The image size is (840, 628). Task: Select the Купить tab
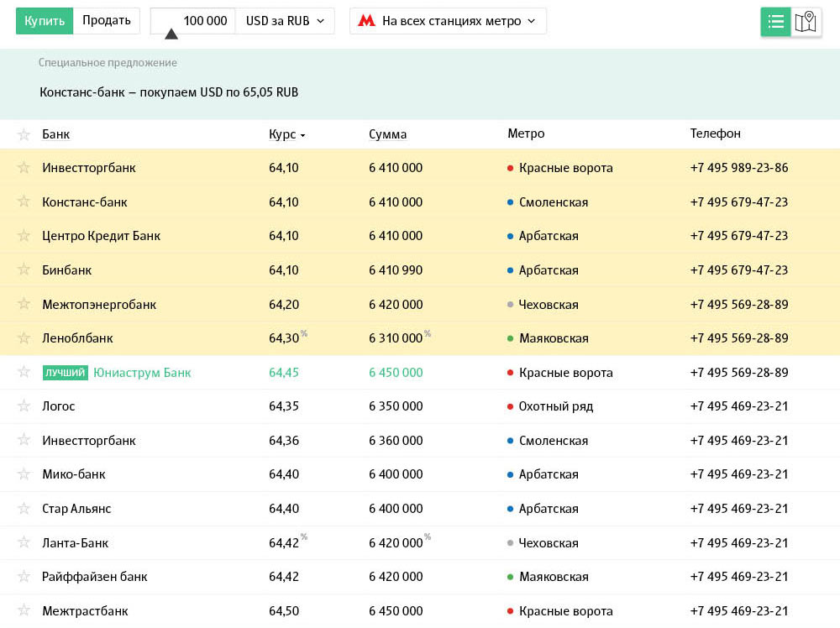[45, 21]
